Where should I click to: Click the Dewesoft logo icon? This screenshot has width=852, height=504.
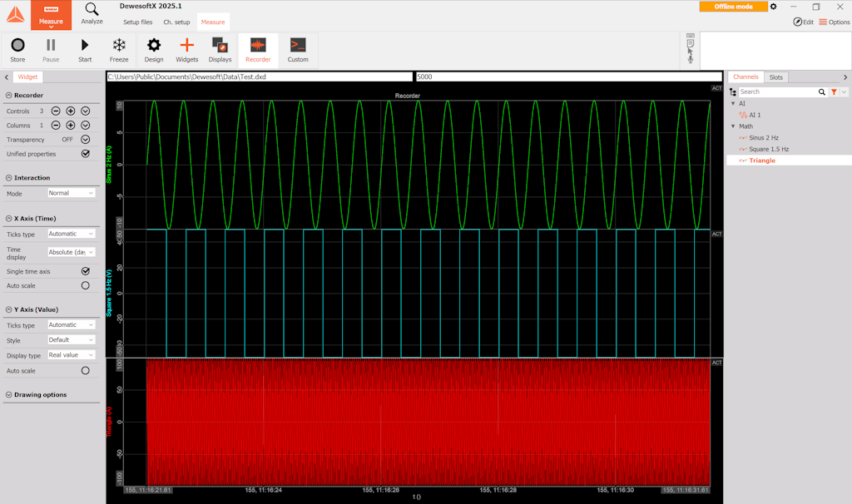(15, 15)
